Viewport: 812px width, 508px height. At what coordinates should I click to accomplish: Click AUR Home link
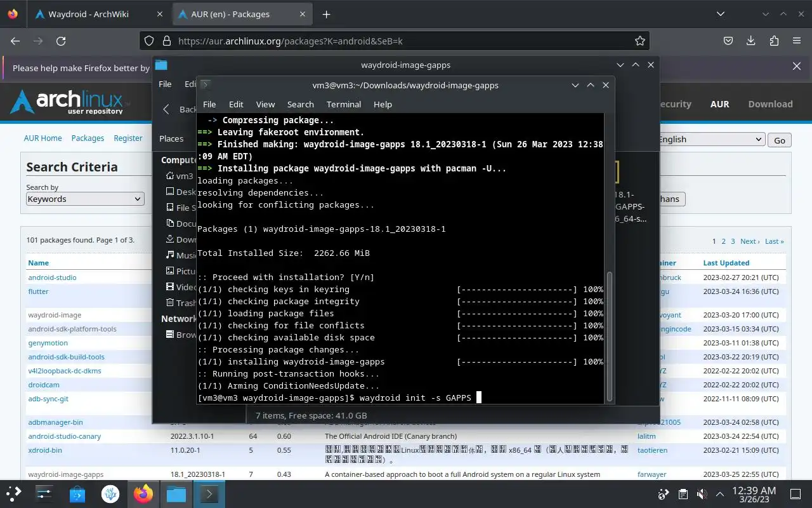(x=43, y=138)
